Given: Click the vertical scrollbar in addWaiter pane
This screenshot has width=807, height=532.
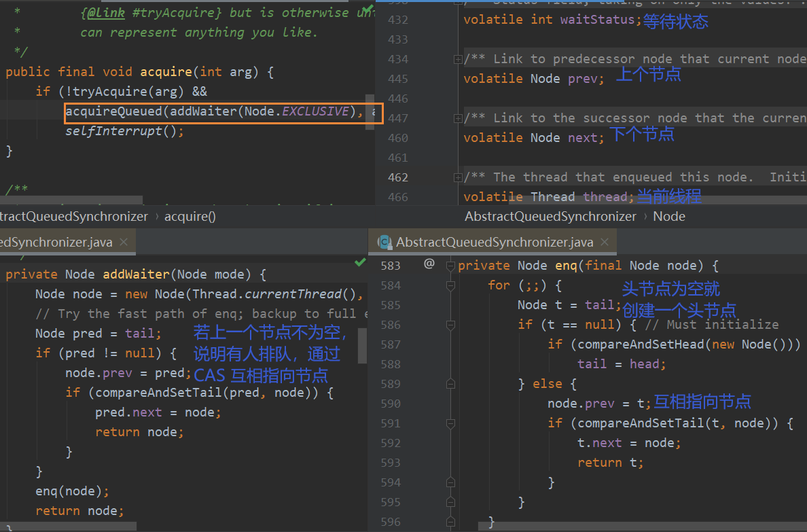Looking at the screenshot, I should click(x=362, y=345).
